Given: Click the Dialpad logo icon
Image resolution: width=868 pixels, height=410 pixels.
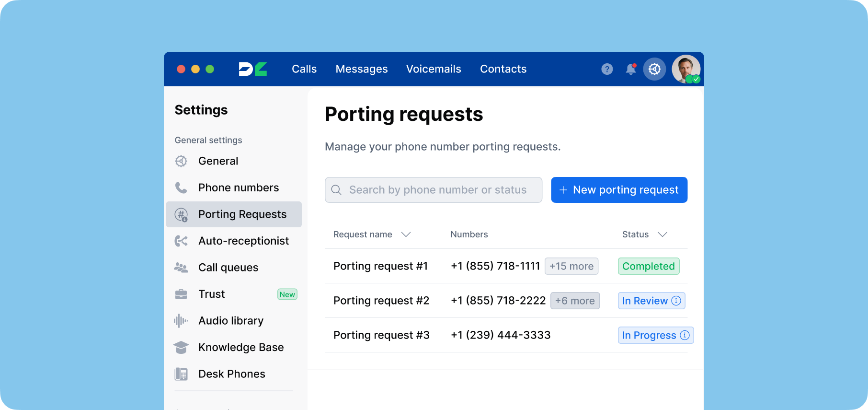Looking at the screenshot, I should tap(253, 69).
